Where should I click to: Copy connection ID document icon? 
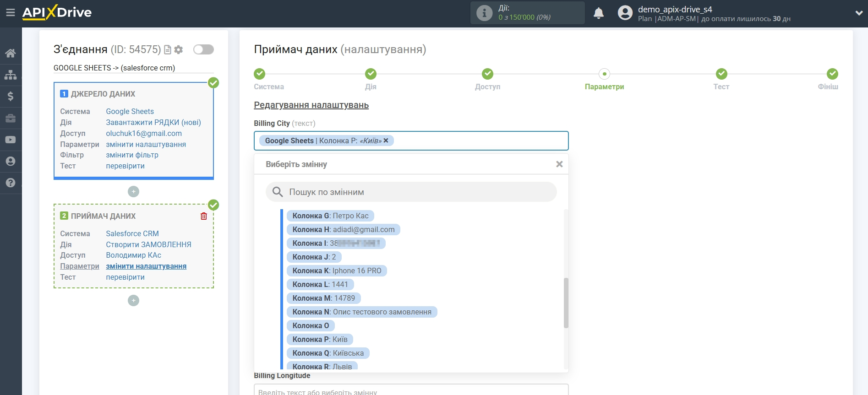tap(168, 50)
